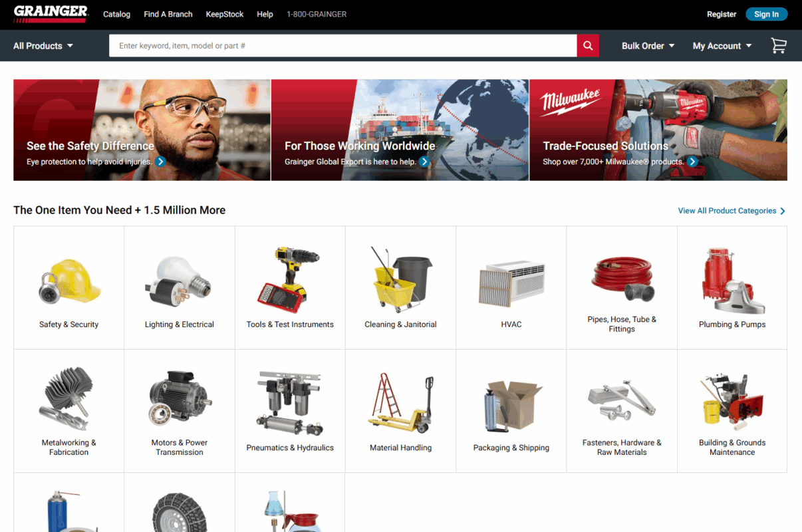Open the shopping cart icon

[x=778, y=46]
